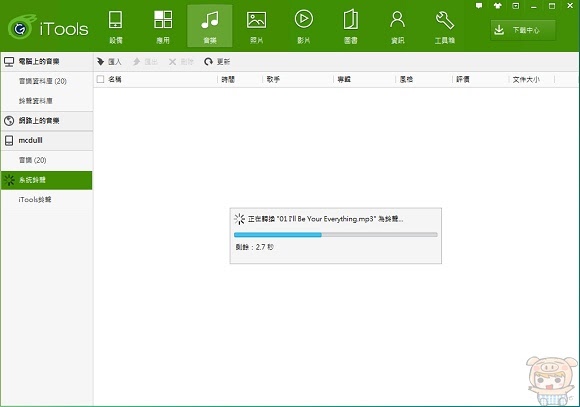The height and width of the screenshot is (407, 580).
Task: Open the Device tab with the phone icon
Action: (x=115, y=26)
